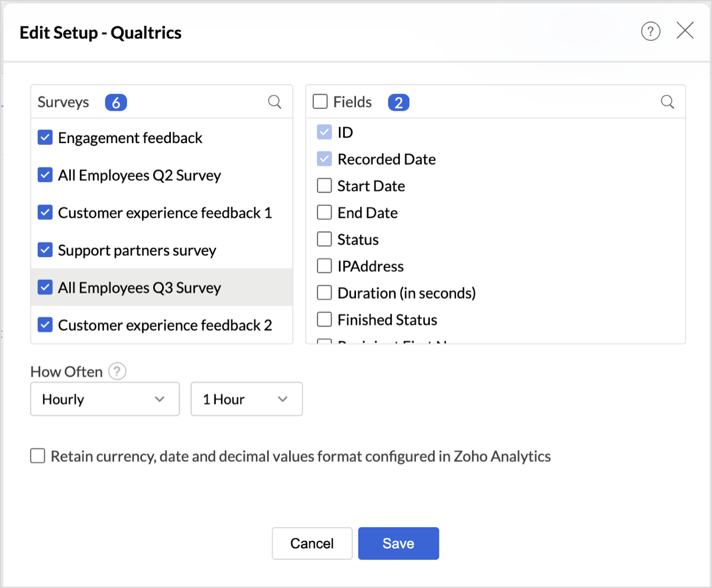This screenshot has width=712, height=588.
Task: Click the Surveys count badge 6
Action: (x=116, y=102)
